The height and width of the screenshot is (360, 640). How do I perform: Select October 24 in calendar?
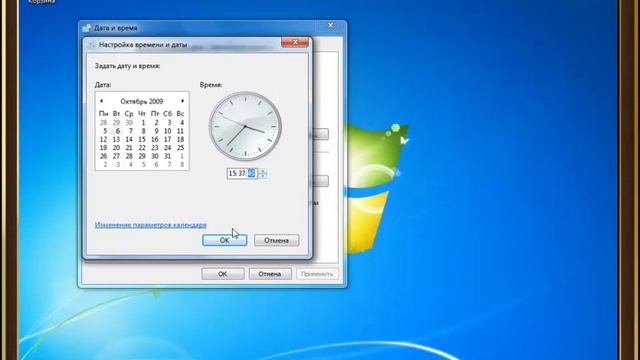167,148
